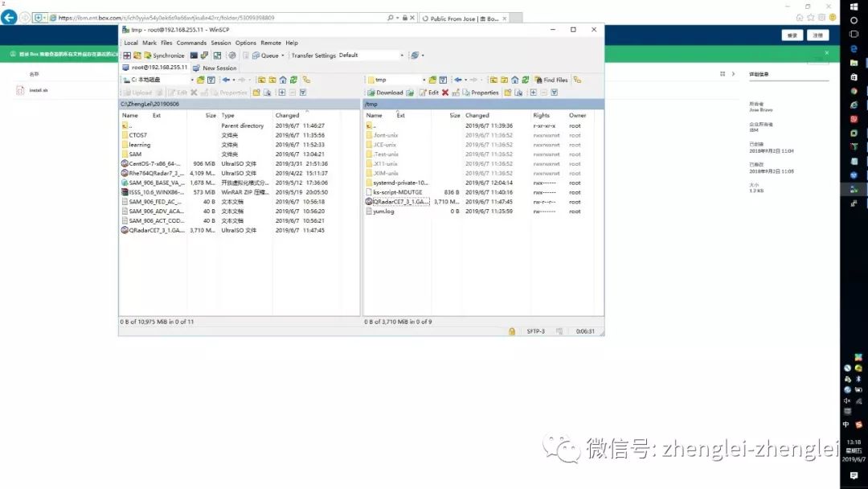Click the lock icon in status bar
868x489 pixels.
(511, 331)
